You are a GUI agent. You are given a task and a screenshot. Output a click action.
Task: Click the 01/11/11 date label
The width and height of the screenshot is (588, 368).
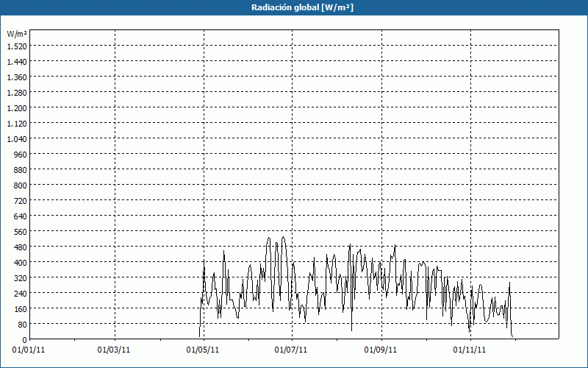click(470, 350)
